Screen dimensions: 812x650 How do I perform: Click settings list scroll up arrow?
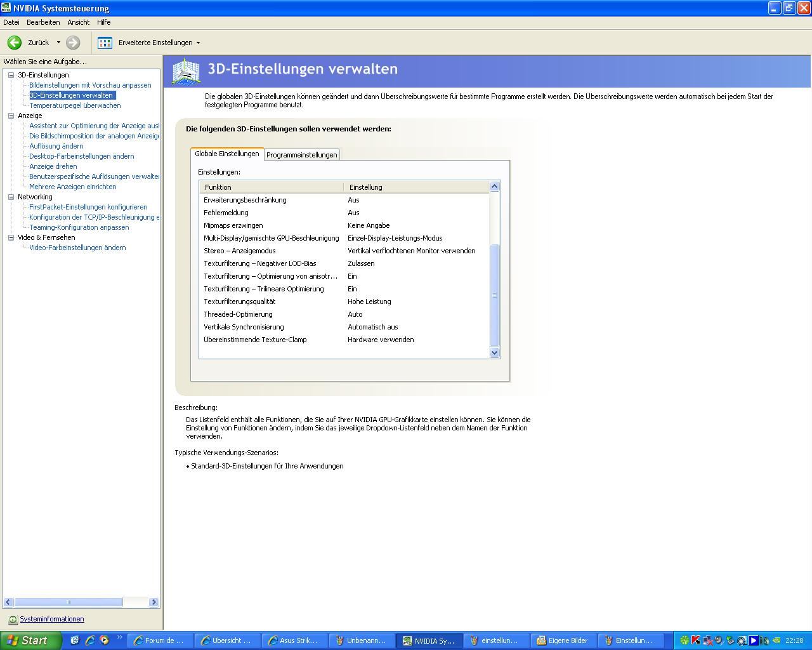point(495,187)
